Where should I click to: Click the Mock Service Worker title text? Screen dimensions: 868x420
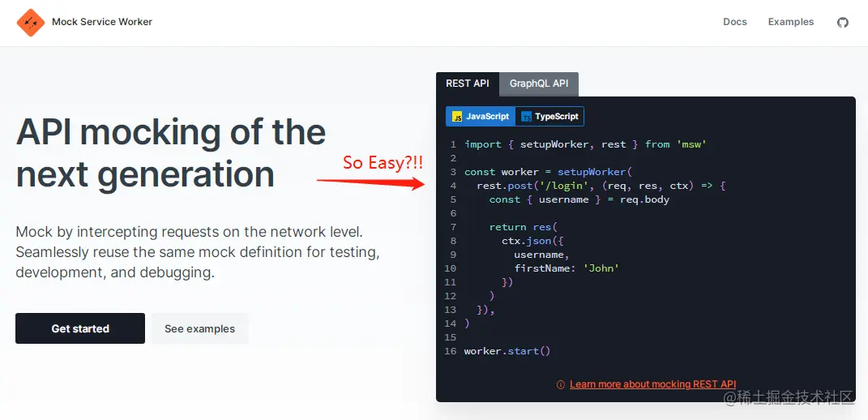102,22
